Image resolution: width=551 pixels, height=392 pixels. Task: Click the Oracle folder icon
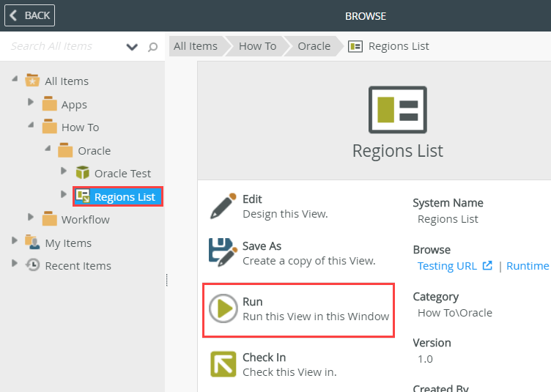click(x=65, y=150)
